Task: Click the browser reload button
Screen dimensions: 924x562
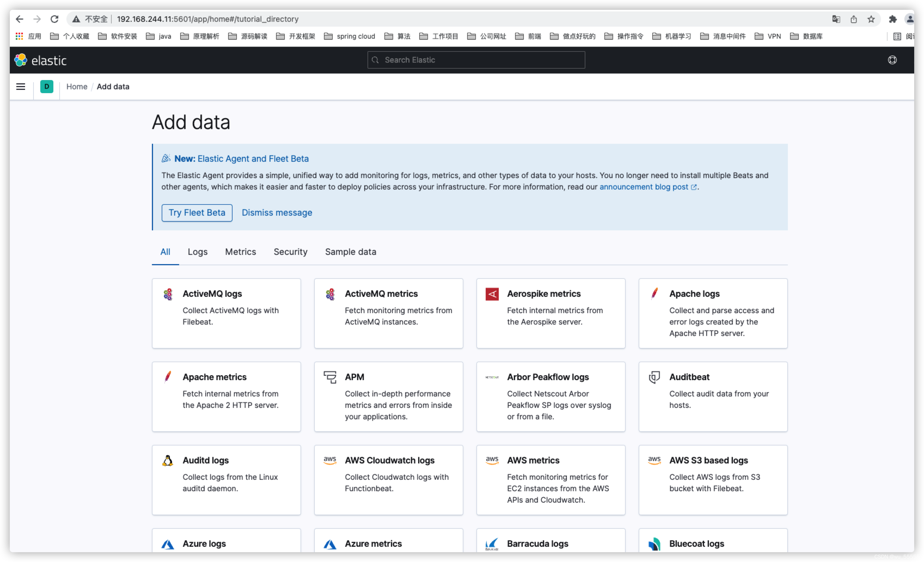Action: pyautogui.click(x=54, y=19)
